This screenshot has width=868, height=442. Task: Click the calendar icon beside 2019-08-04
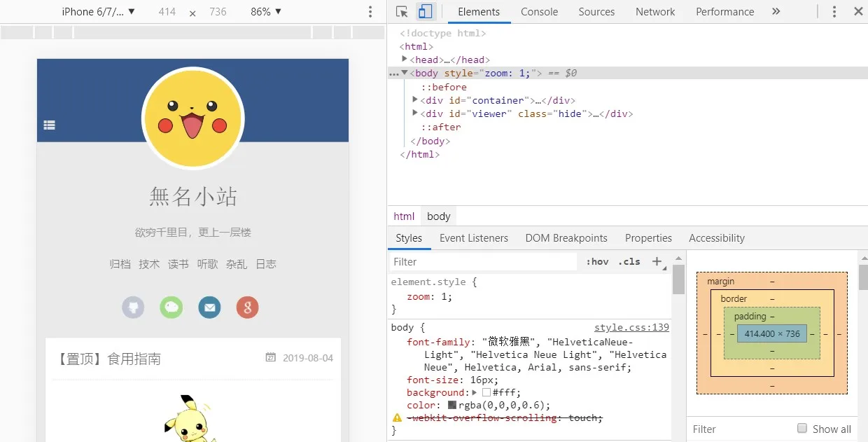pyautogui.click(x=270, y=358)
